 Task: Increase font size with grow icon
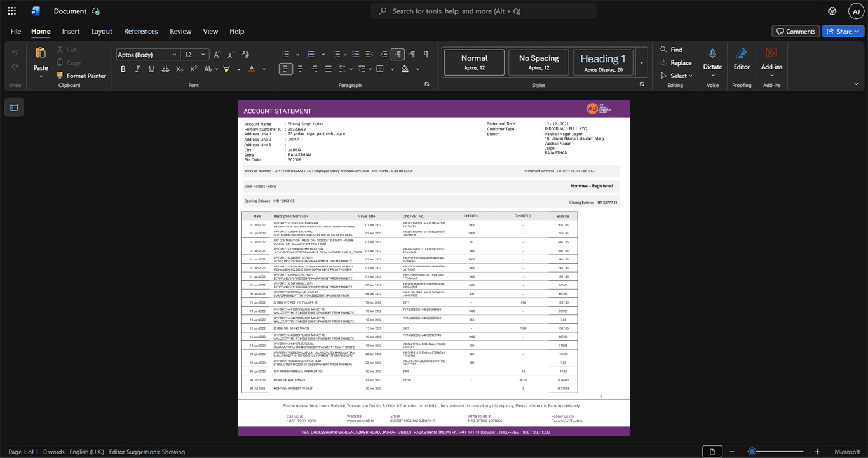[217, 55]
